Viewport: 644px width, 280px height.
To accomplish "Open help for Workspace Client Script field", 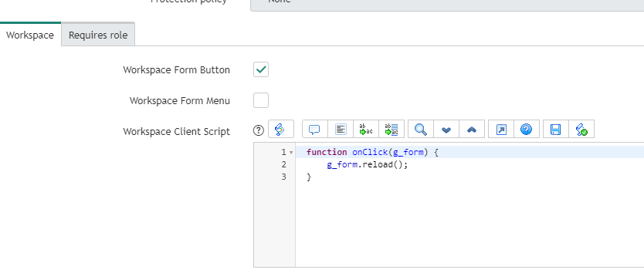I will tap(259, 130).
